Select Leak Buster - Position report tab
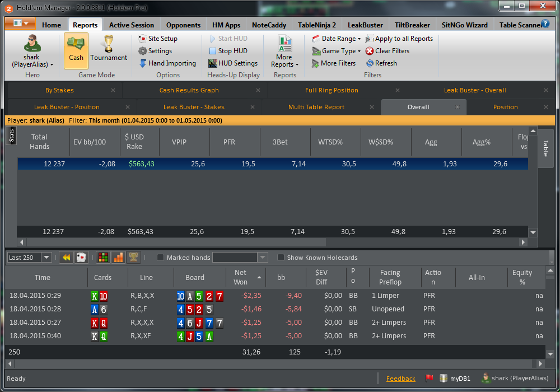The image size is (560, 392). 67,107
